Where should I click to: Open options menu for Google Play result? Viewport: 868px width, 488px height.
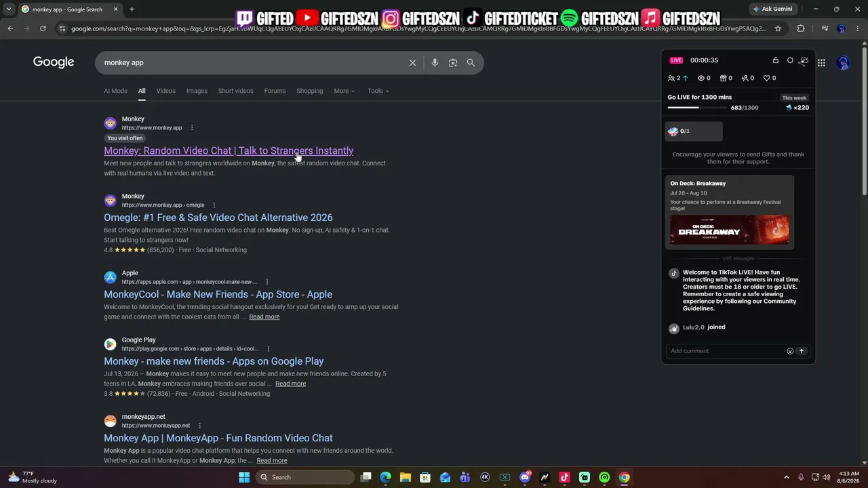269,349
